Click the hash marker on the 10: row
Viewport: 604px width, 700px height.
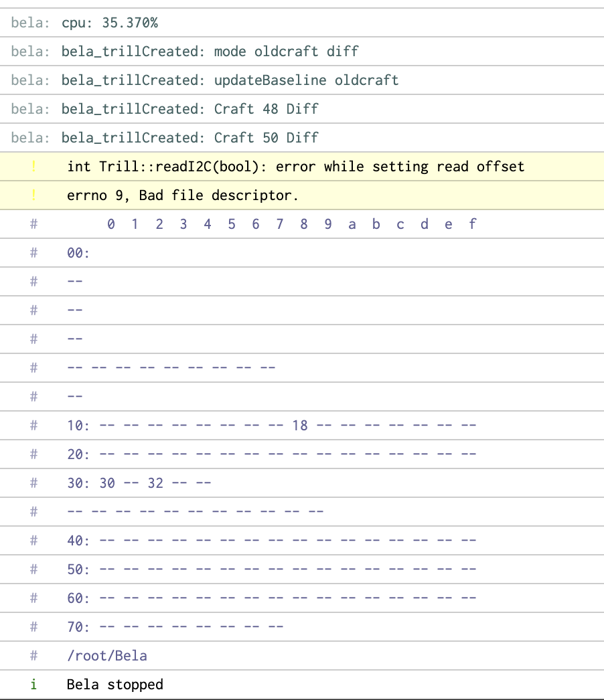(33, 425)
